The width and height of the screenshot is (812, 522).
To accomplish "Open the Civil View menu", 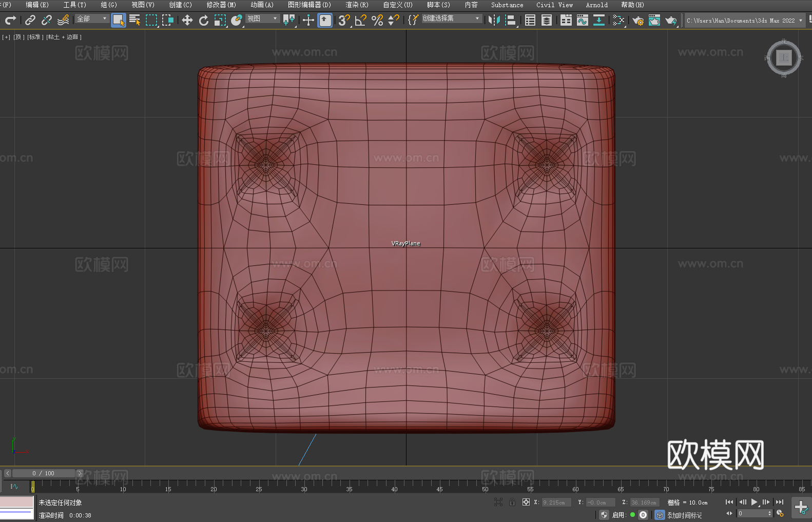I will point(554,5).
